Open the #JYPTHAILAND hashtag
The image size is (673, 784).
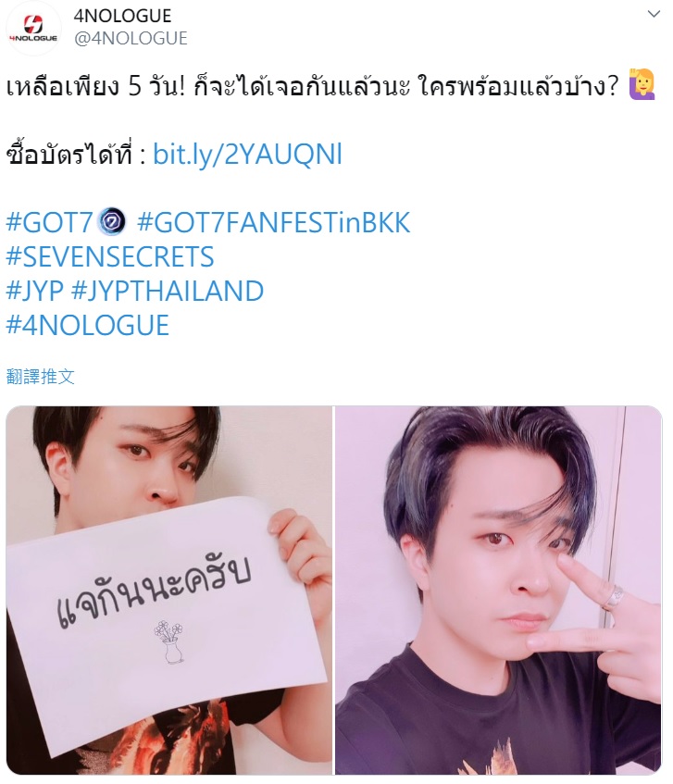[x=168, y=291]
